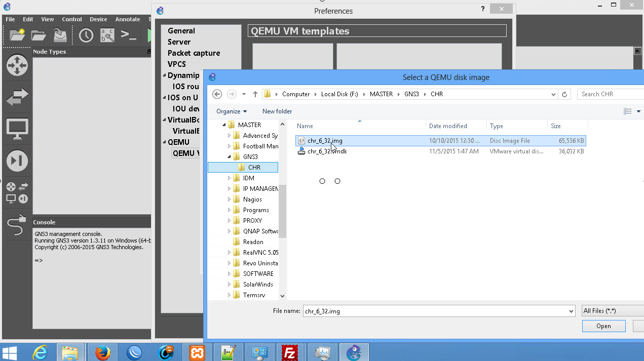Expand address bar path history dropdown
The image size is (644, 361).
pyautogui.click(x=553, y=94)
